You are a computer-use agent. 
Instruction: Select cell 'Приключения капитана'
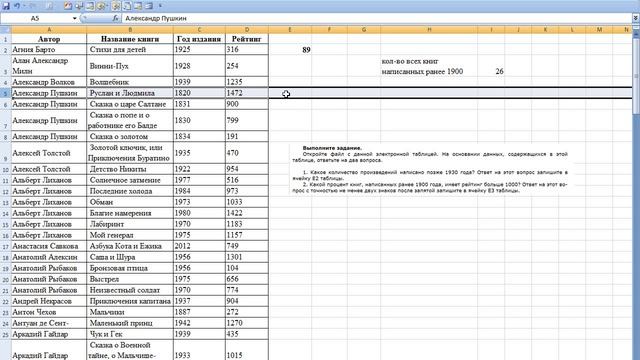pyautogui.click(x=130, y=302)
